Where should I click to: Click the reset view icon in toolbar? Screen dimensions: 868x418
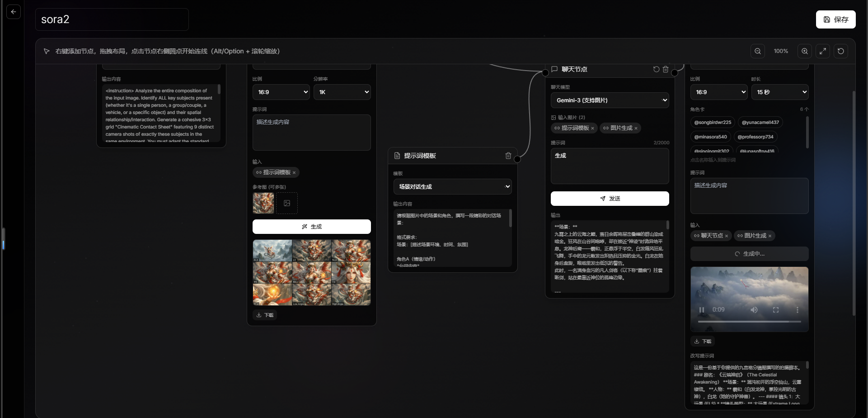tap(841, 51)
